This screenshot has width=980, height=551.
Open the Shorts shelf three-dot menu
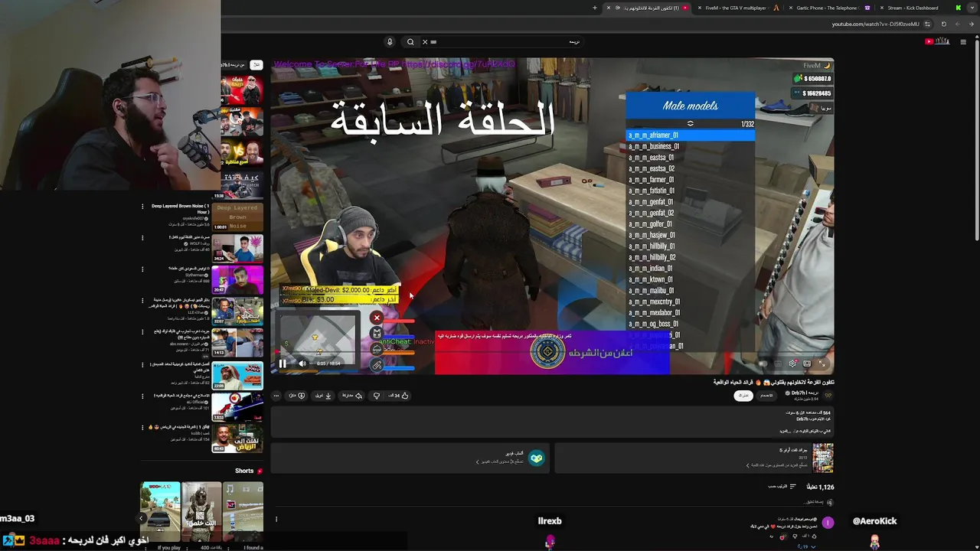(276, 520)
